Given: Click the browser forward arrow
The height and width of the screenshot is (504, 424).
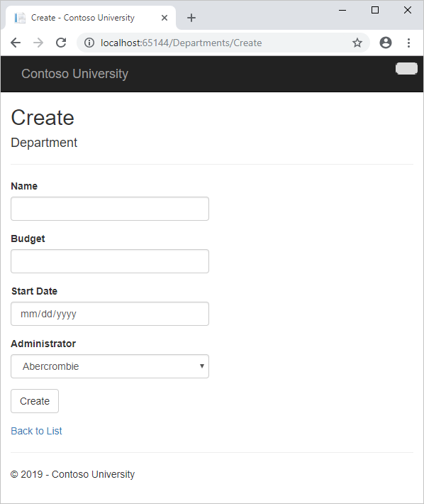Looking at the screenshot, I should click(x=38, y=43).
